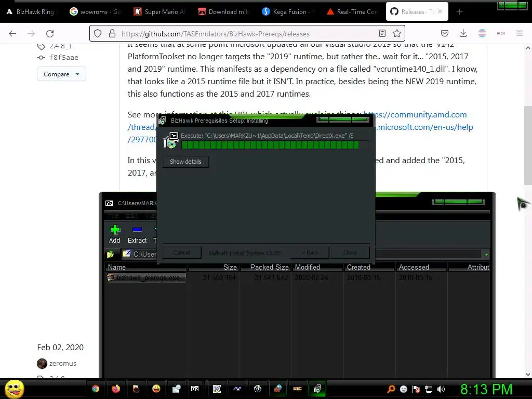532x399 pixels.
Task: Open the Compare dropdown
Action: point(61,74)
